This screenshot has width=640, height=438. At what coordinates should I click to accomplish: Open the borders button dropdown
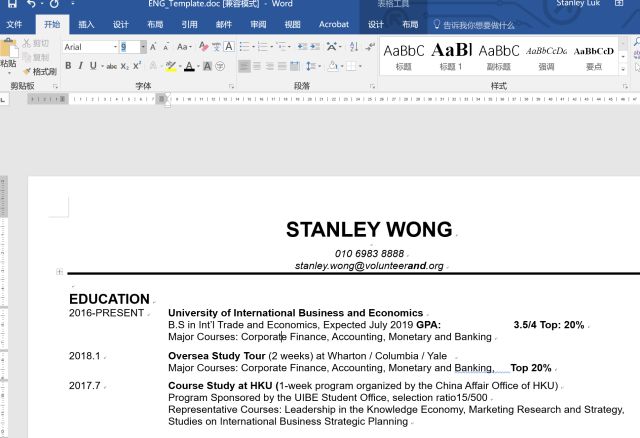pyautogui.click(x=360, y=66)
